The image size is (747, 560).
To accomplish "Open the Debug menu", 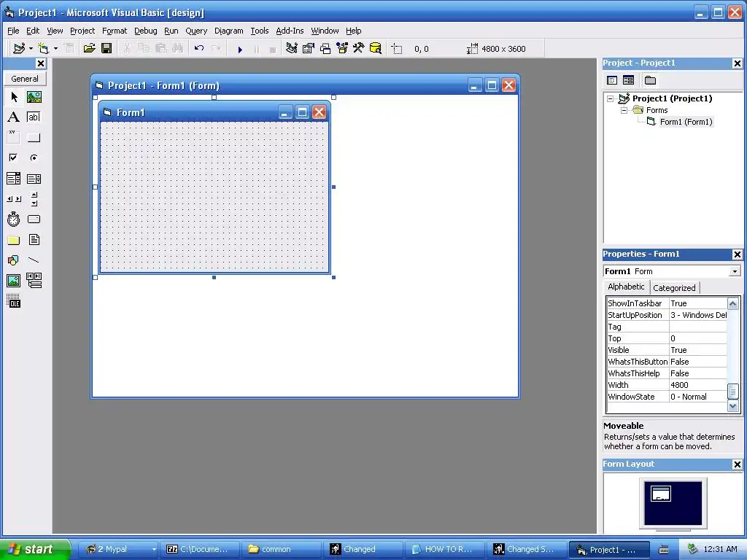I will pyautogui.click(x=146, y=31).
